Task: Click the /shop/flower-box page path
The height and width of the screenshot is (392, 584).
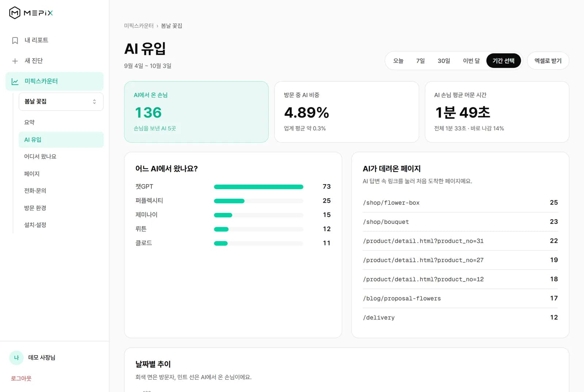Action: click(x=391, y=203)
